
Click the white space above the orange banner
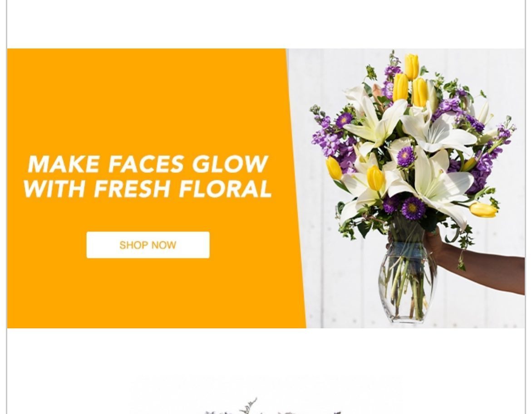pyautogui.click(x=266, y=24)
